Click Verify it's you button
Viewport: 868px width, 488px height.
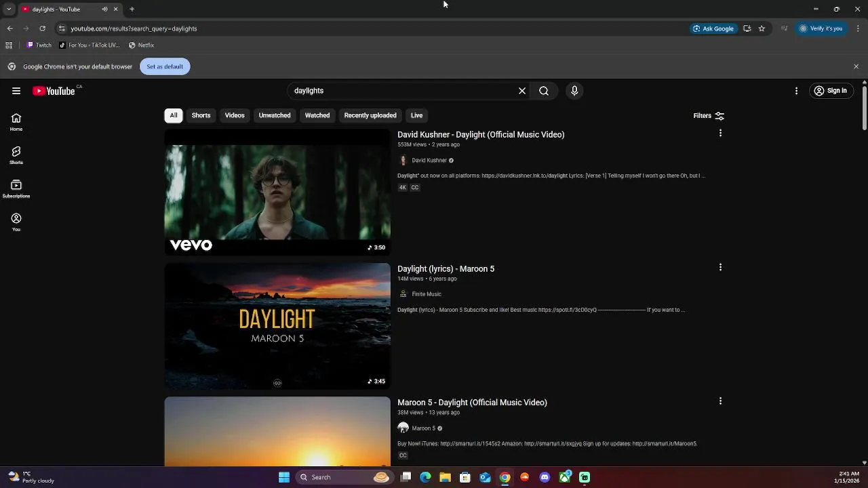pos(821,28)
